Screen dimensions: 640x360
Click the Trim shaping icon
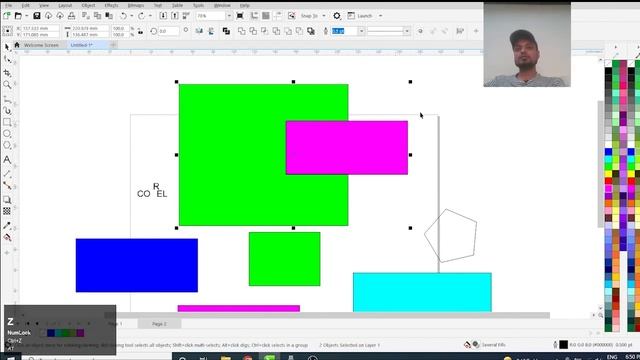click(x=253, y=31)
